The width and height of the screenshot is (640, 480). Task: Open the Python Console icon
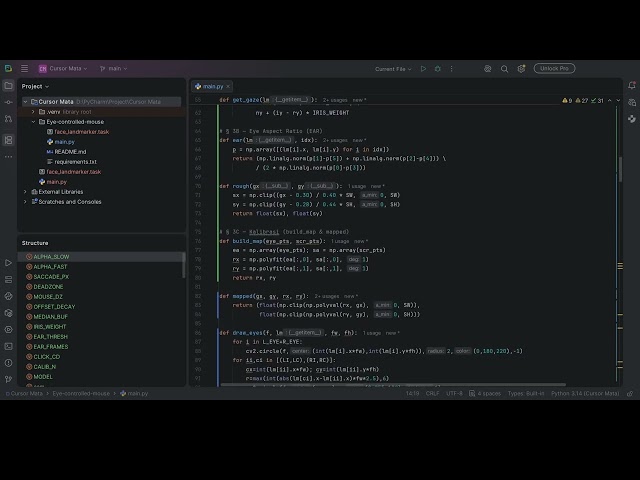[8, 296]
